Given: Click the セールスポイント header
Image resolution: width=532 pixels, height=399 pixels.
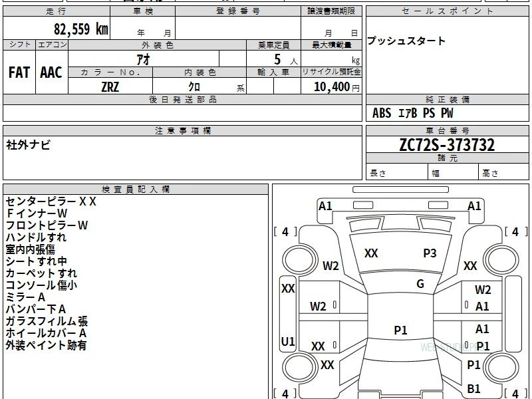Looking at the screenshot, I should (447, 11).
